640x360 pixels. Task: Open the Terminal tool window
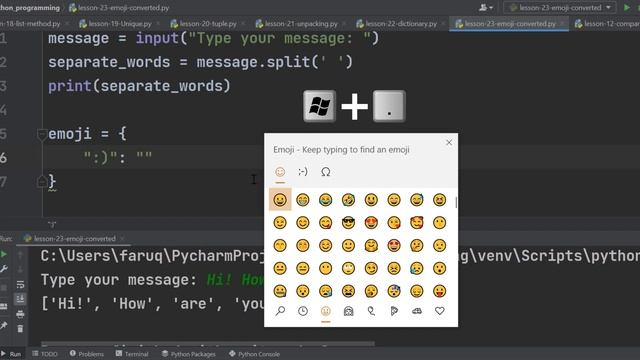pos(132,354)
